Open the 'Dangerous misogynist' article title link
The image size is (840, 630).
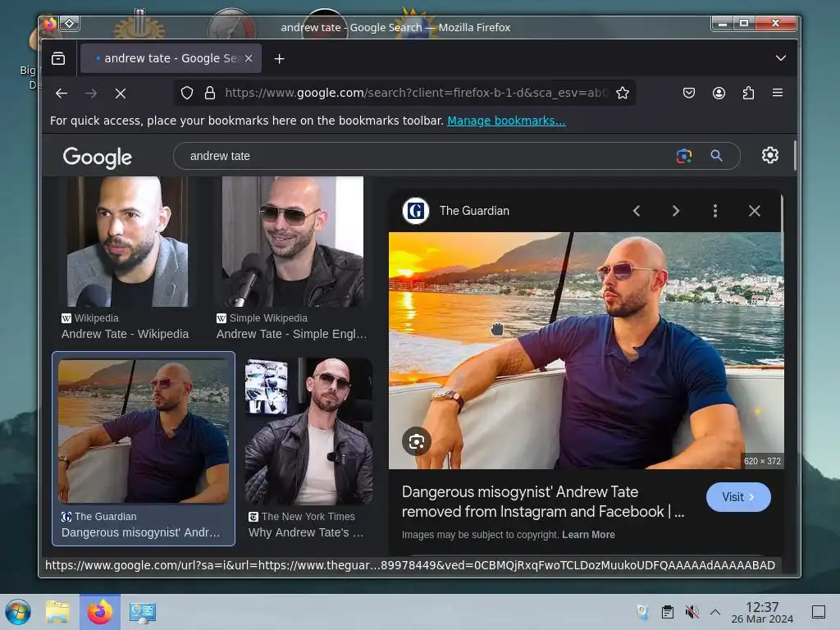point(543,501)
